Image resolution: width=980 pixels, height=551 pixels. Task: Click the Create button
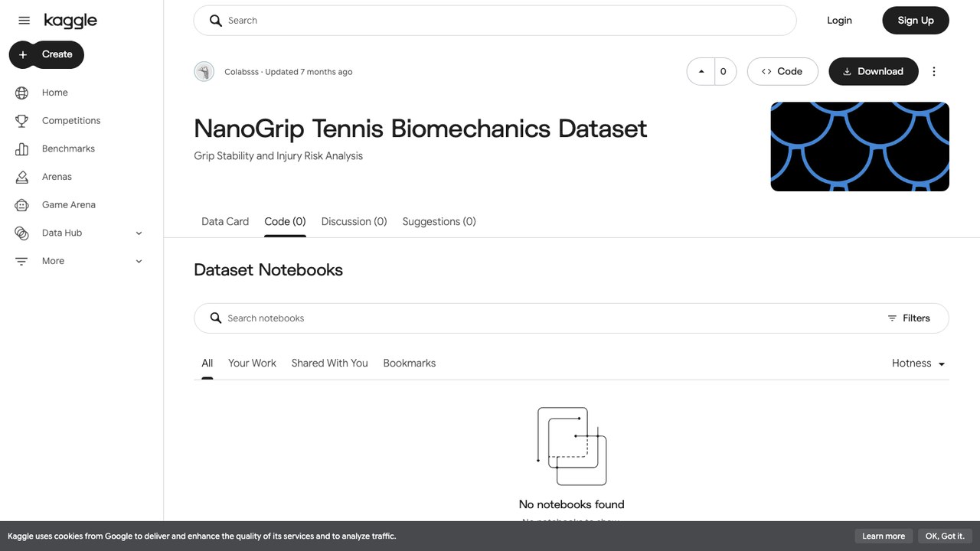pos(47,54)
